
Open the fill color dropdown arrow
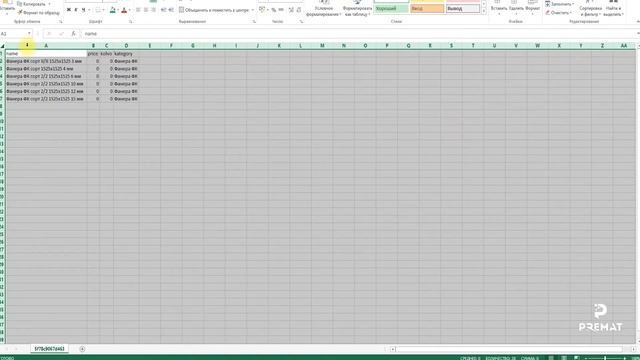click(118, 10)
